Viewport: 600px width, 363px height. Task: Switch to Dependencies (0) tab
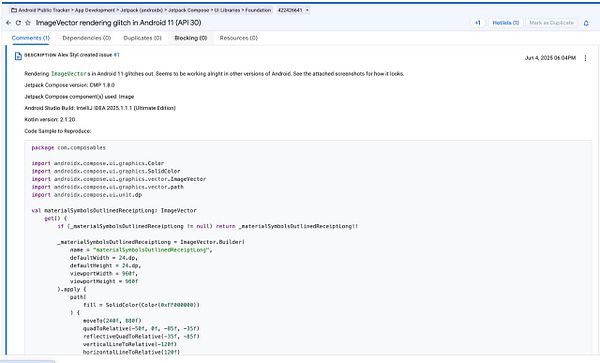point(86,38)
